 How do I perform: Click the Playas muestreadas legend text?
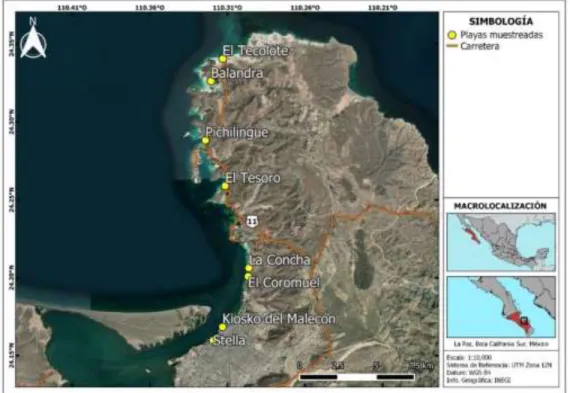coord(501,35)
